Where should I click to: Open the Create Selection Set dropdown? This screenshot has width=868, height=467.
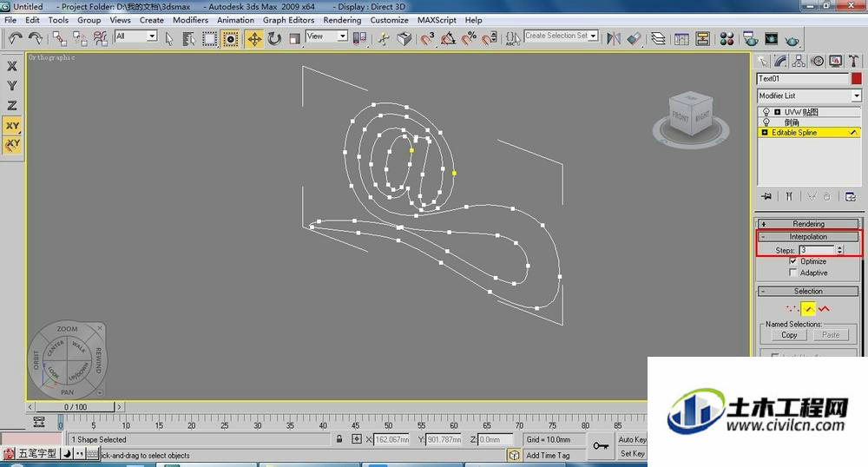click(x=594, y=36)
